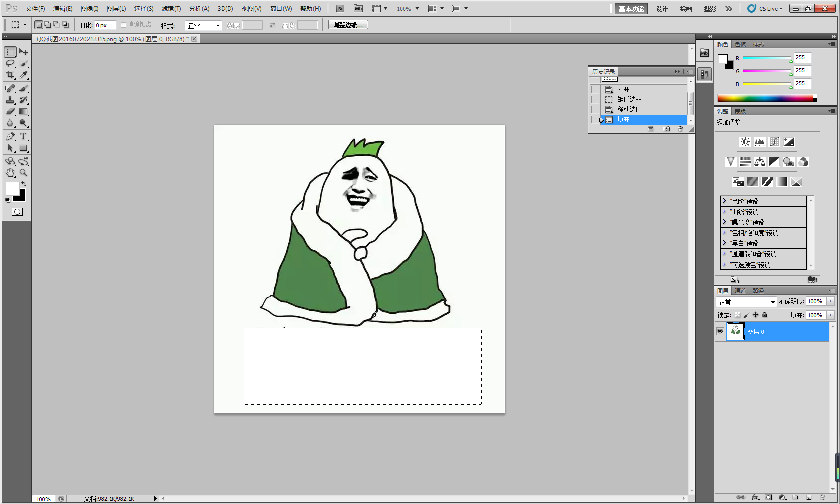Image resolution: width=840 pixels, height=504 pixels.
Task: Expand "色阶"预设 list
Action: click(x=724, y=201)
